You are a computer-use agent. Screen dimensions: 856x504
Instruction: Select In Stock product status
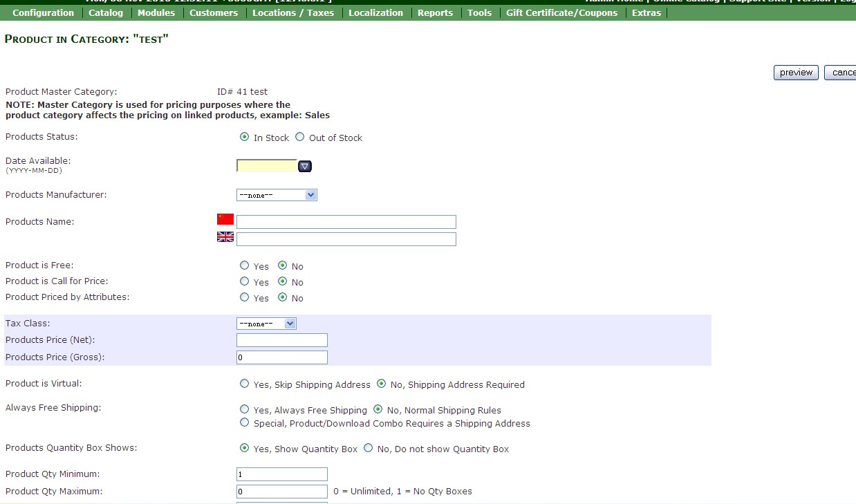244,137
